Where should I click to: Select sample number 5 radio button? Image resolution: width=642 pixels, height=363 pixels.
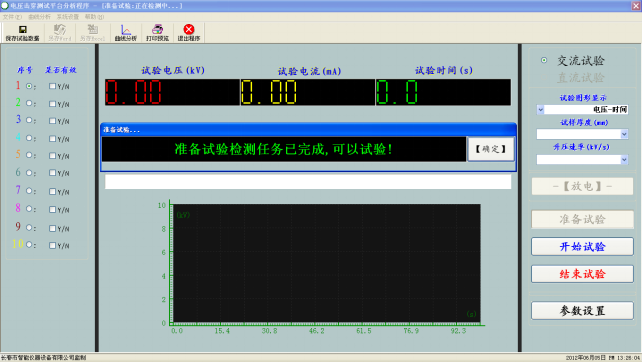point(29,155)
